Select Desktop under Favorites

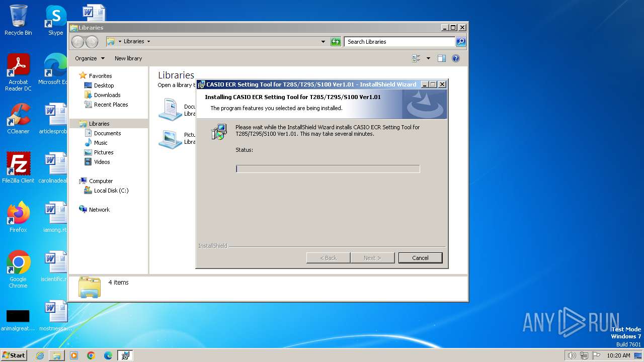[x=104, y=85]
